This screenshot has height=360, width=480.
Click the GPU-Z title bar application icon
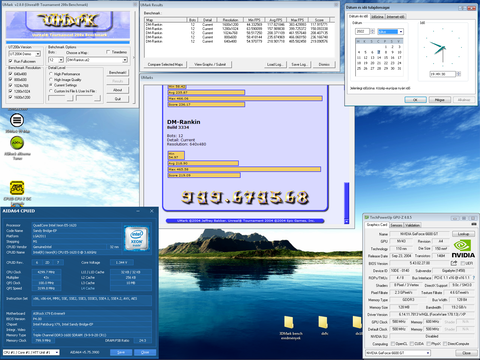coord(367,218)
